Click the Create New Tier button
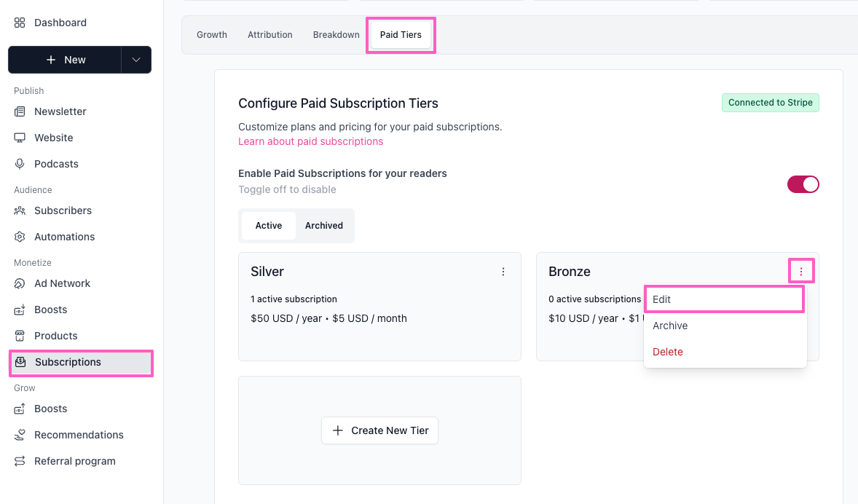 coord(379,430)
